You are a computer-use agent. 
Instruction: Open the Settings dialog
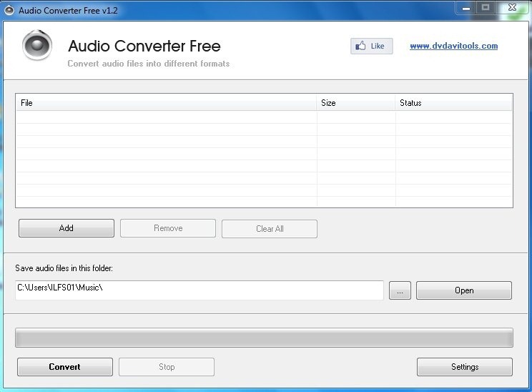point(465,367)
